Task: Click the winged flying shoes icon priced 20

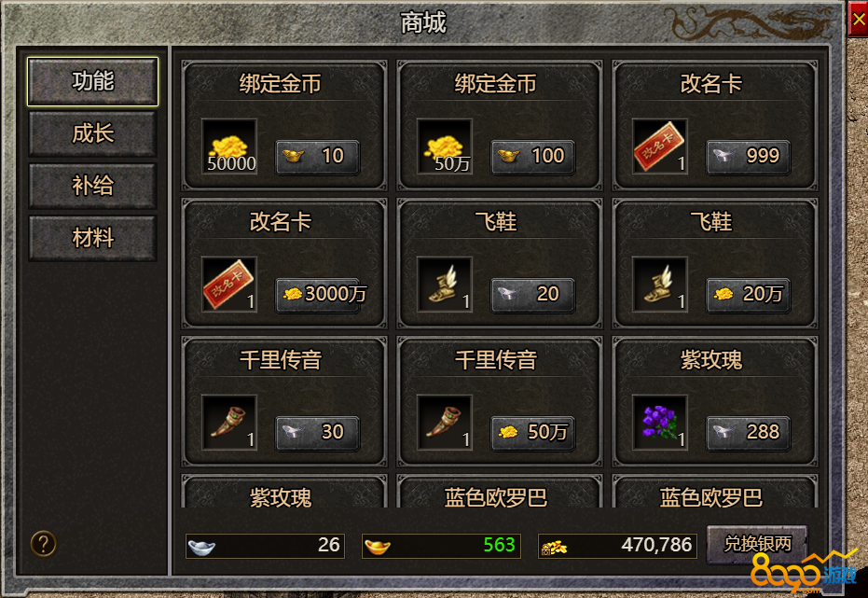Action: [445, 284]
